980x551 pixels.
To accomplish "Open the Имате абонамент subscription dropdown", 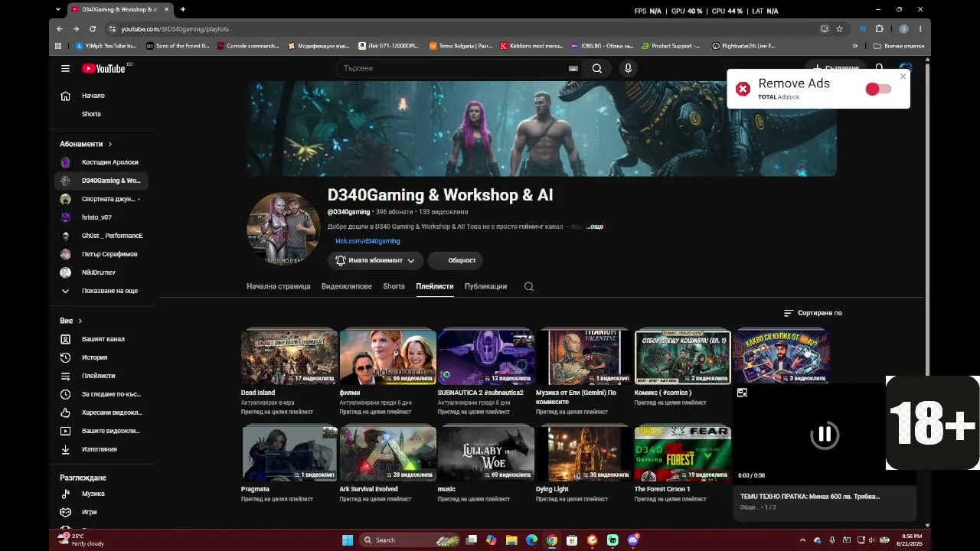I will (375, 260).
